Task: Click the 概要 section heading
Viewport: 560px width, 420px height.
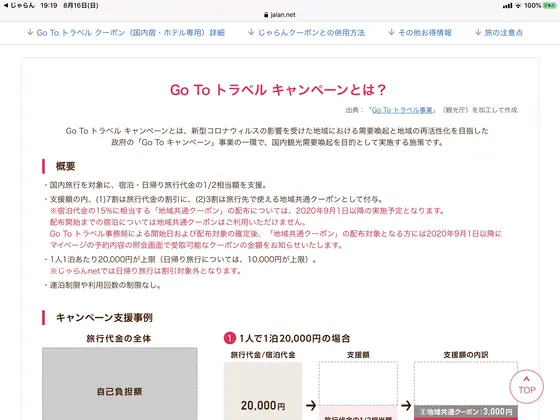Action: (x=65, y=166)
